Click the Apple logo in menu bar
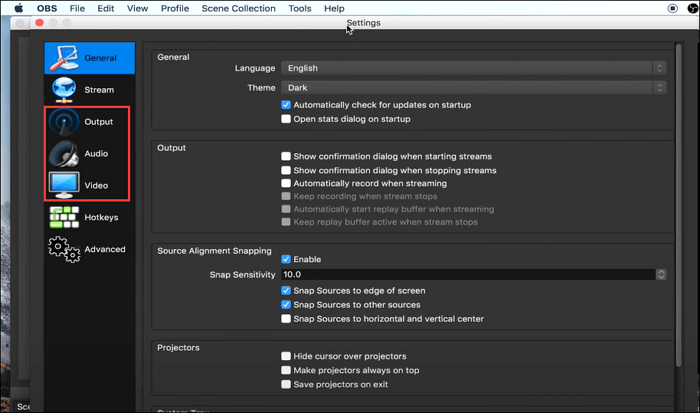700x413 pixels. point(18,8)
